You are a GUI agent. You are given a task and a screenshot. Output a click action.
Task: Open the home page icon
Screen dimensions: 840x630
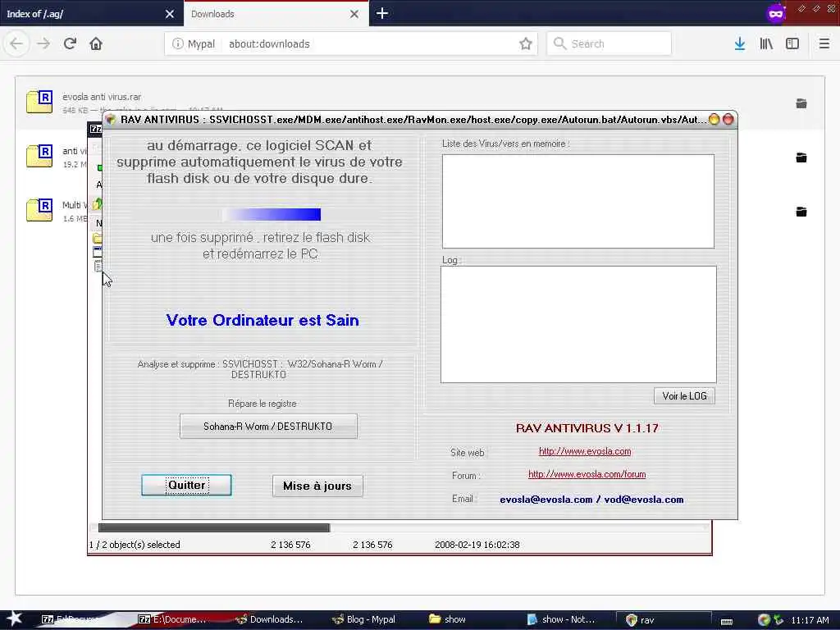[96, 44]
